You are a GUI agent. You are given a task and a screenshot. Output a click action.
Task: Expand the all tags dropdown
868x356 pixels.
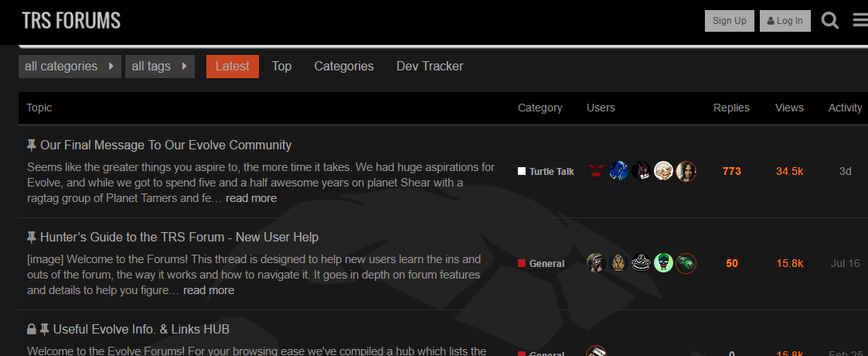coord(160,67)
